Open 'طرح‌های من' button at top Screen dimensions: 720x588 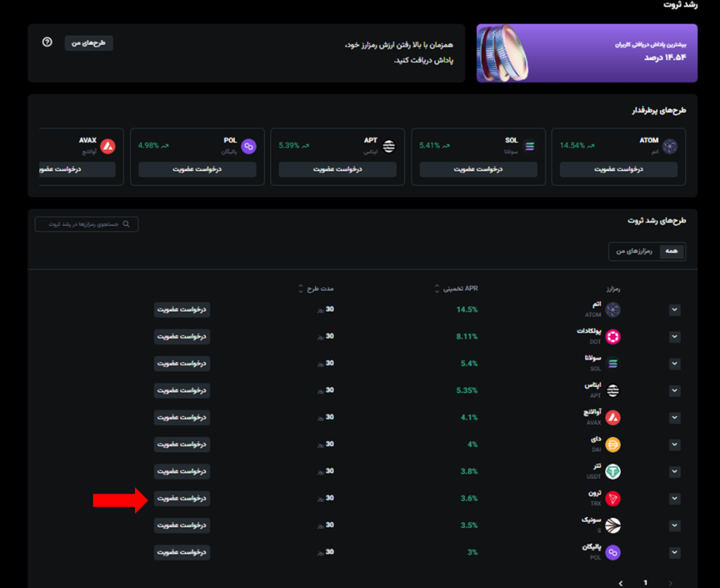pos(89,43)
